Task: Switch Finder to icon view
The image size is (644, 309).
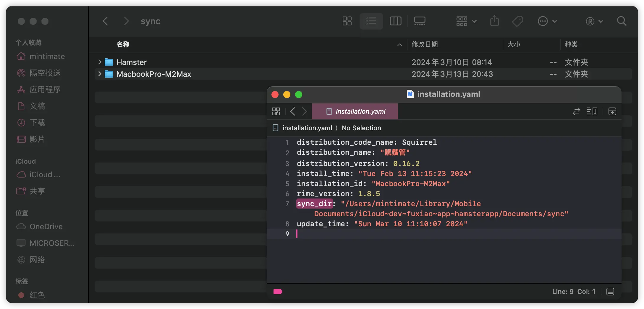Action: pyautogui.click(x=347, y=21)
